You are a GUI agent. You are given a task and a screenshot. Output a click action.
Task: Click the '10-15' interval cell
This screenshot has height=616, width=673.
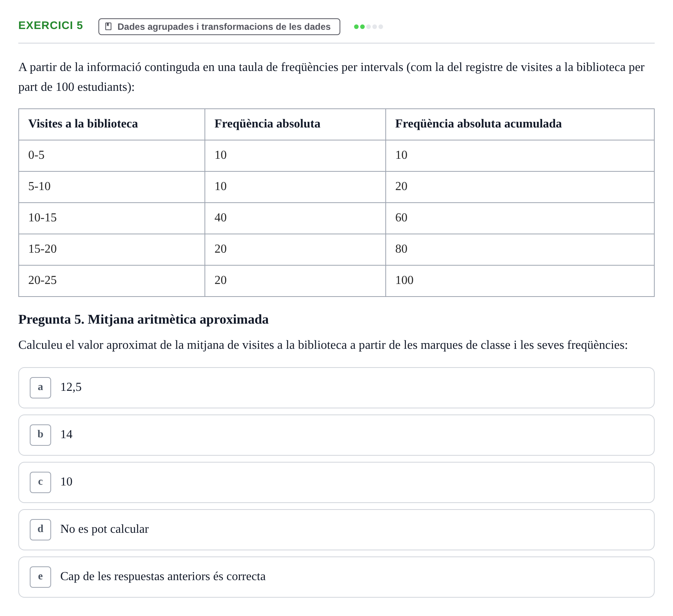pos(112,218)
